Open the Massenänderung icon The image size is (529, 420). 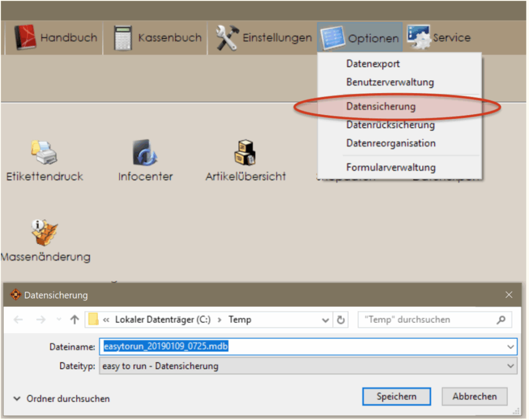(x=44, y=232)
